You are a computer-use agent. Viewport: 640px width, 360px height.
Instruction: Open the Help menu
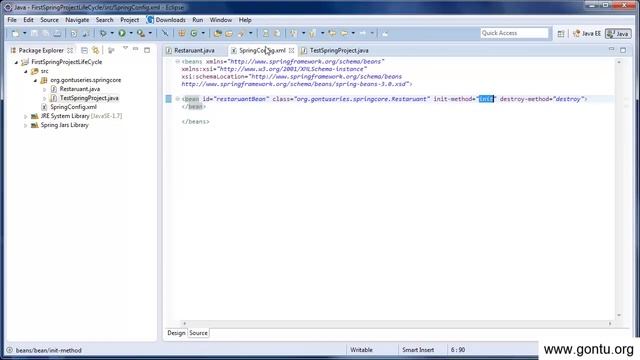pos(245,20)
